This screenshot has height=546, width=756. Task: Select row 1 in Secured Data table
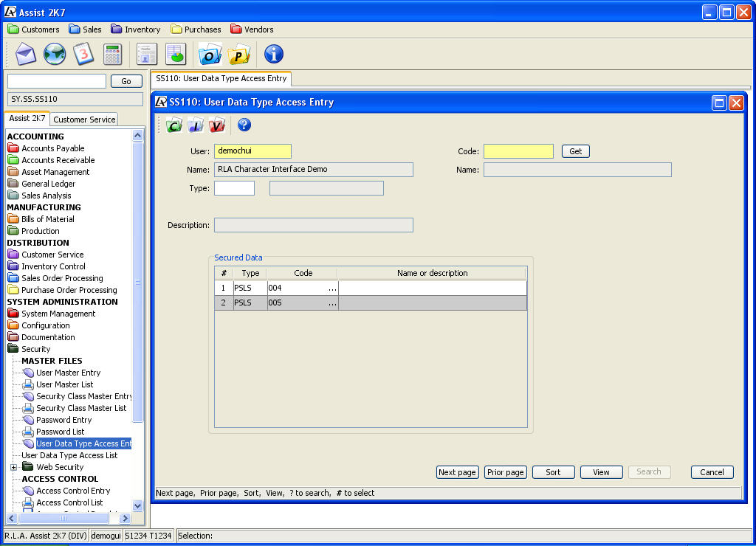click(x=371, y=288)
